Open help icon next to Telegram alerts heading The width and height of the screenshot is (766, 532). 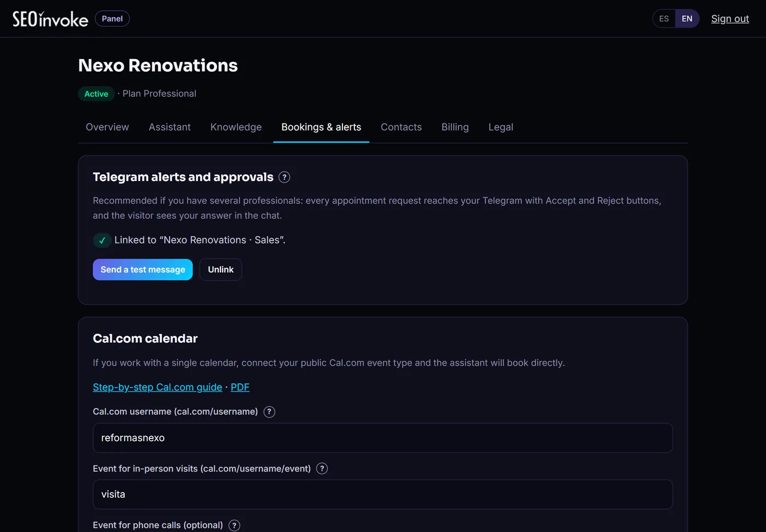pos(284,177)
